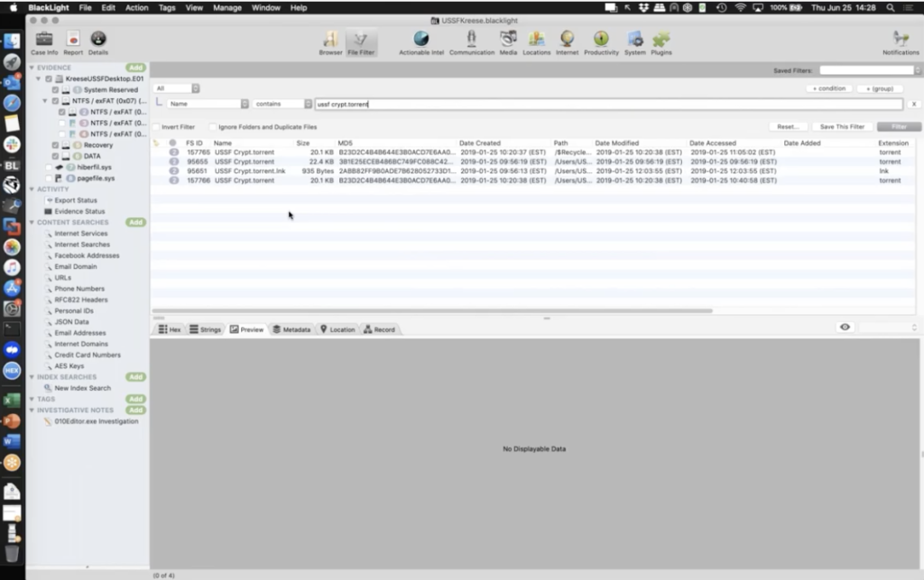
Task: Add a new filter group
Action: click(880, 89)
